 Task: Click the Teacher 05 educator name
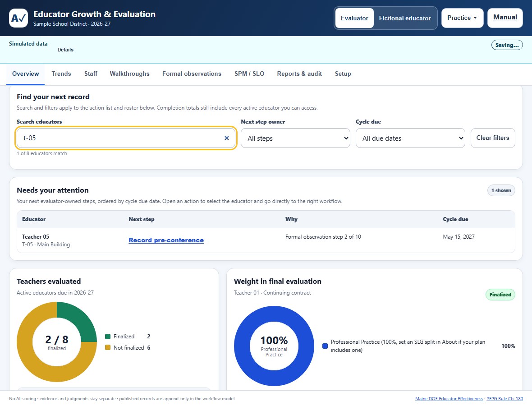[36, 236]
